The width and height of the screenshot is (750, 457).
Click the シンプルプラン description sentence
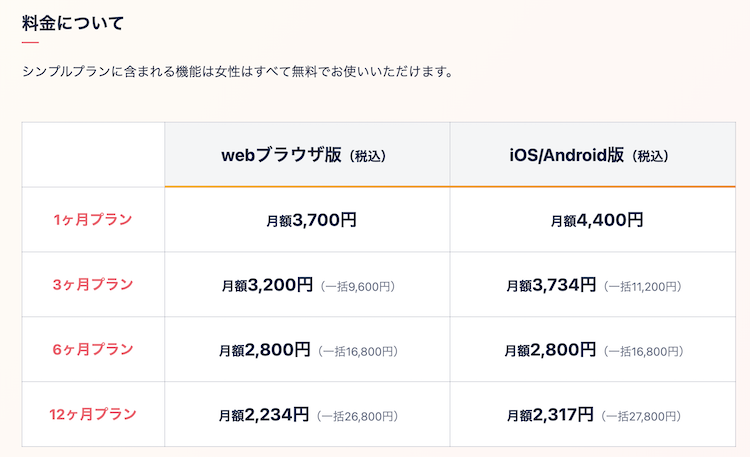point(238,72)
